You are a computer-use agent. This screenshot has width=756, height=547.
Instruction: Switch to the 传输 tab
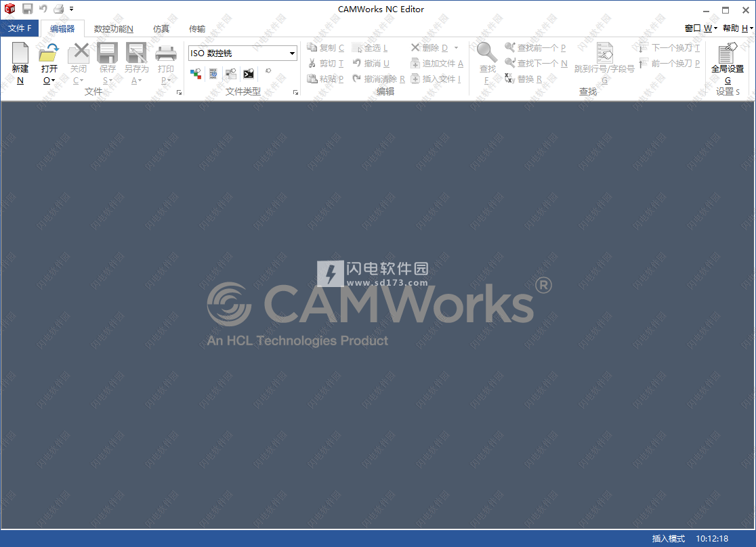197,29
